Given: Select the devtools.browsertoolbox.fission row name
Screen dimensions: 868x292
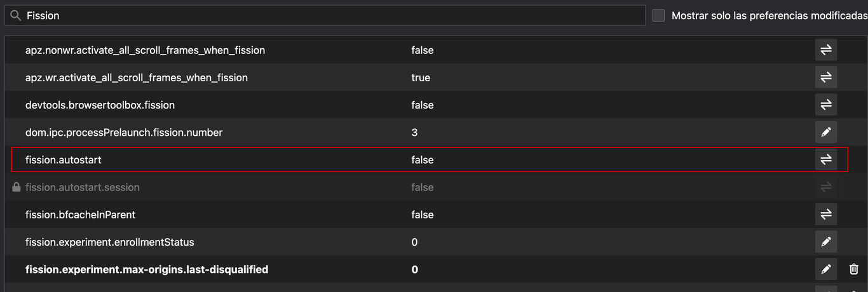Looking at the screenshot, I should pos(100,105).
